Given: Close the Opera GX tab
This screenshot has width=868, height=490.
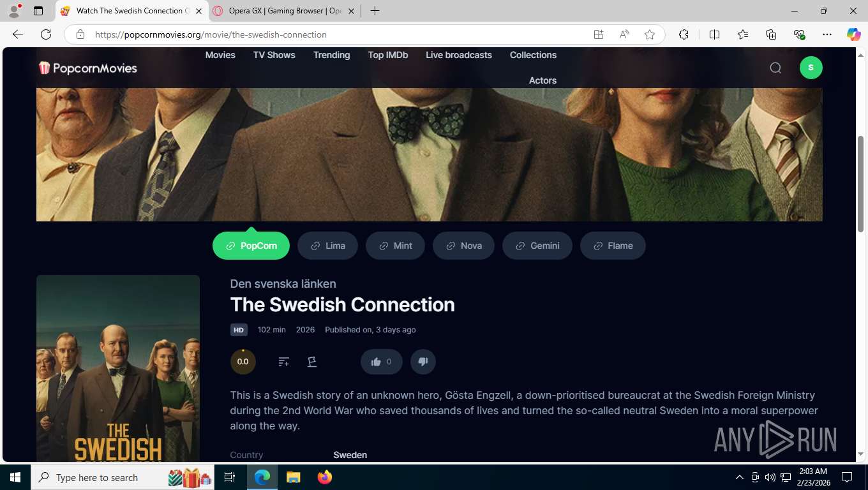Looking at the screenshot, I should point(351,11).
